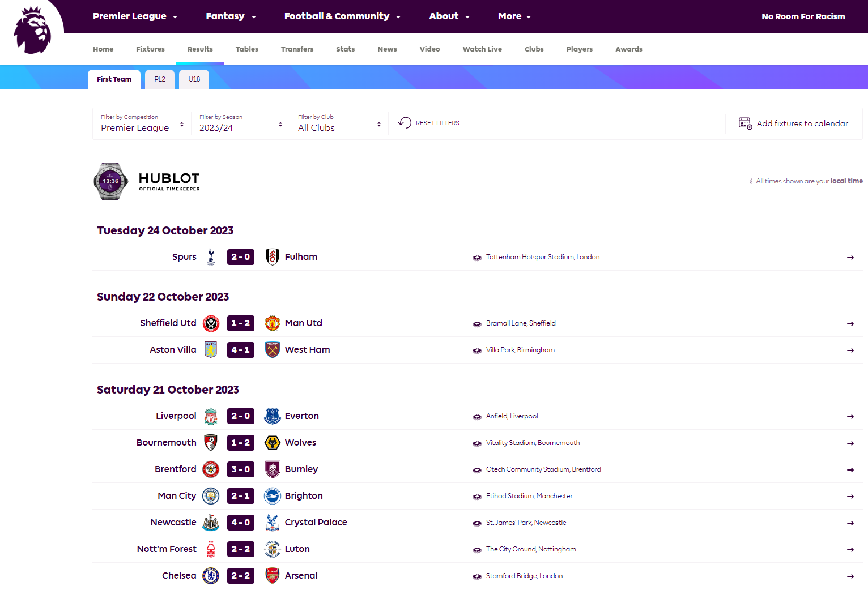
Task: Click the Premier League lion logo
Action: pos(32,30)
